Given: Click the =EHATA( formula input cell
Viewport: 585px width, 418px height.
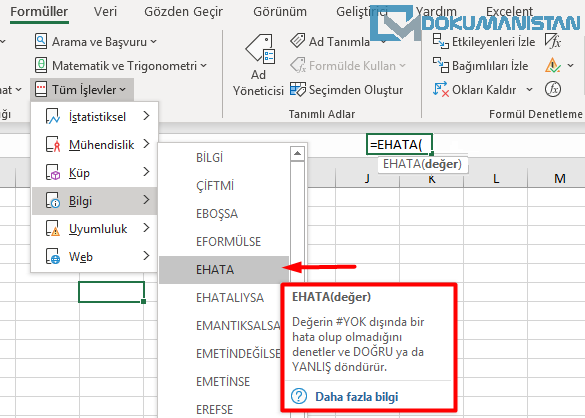Looking at the screenshot, I should [x=399, y=144].
